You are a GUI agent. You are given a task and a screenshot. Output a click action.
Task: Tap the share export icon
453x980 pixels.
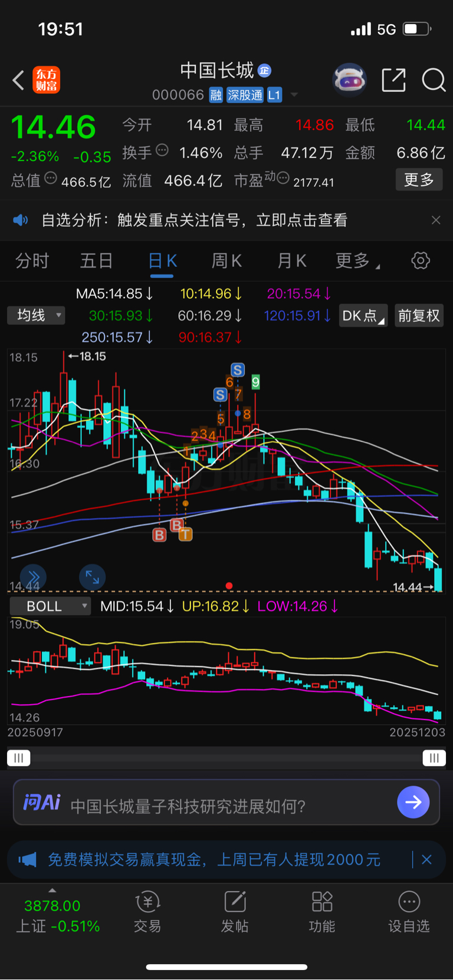point(393,80)
